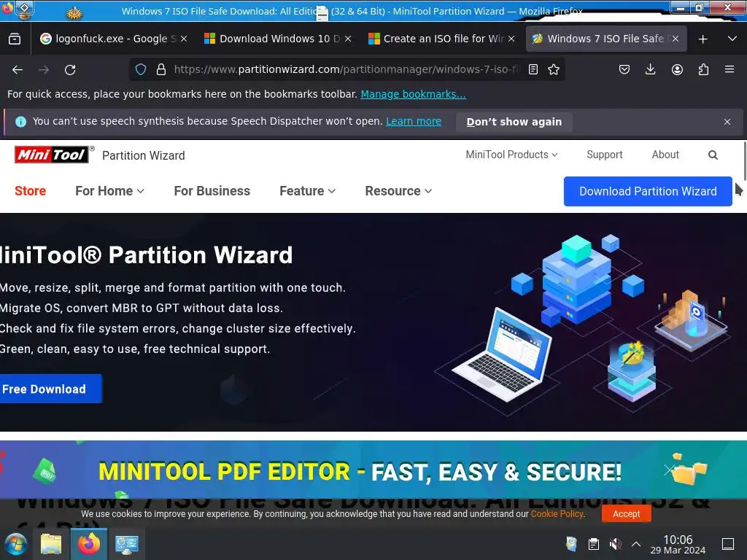
Task: Show site security padlock information
Action: coord(161,69)
